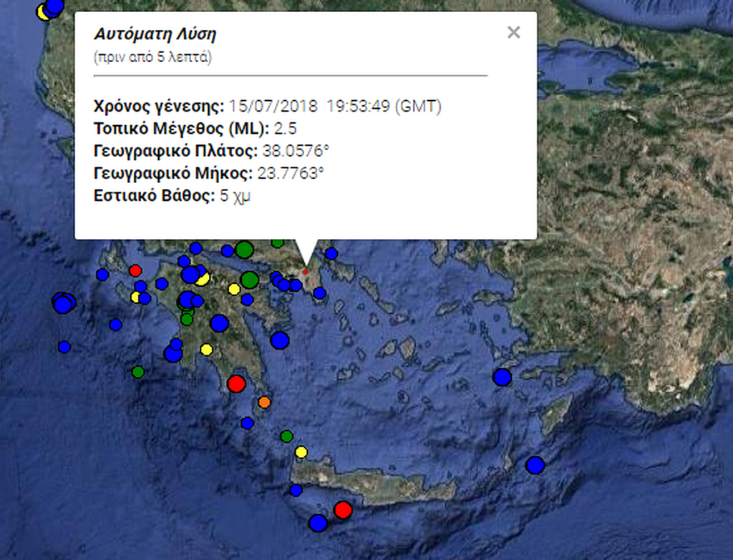Close the Αυτόματη Λύση earthquake popup

pos(513,32)
